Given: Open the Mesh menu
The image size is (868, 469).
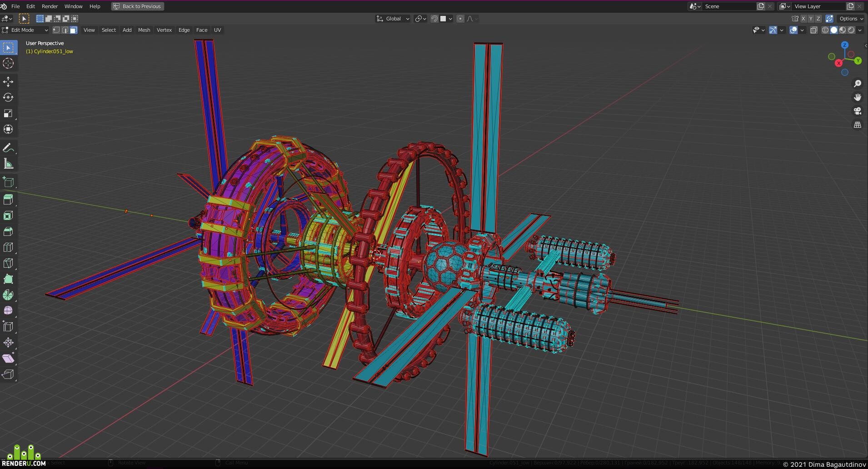Looking at the screenshot, I should [144, 30].
